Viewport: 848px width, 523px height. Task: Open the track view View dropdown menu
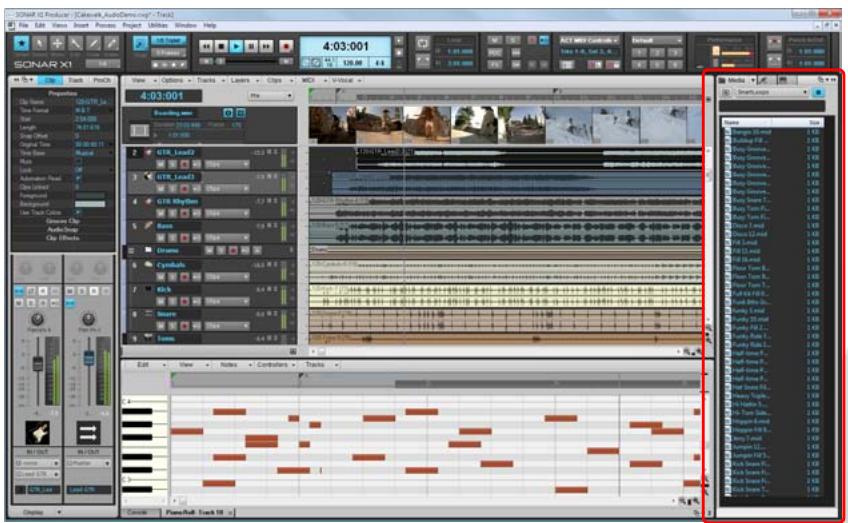[143, 80]
